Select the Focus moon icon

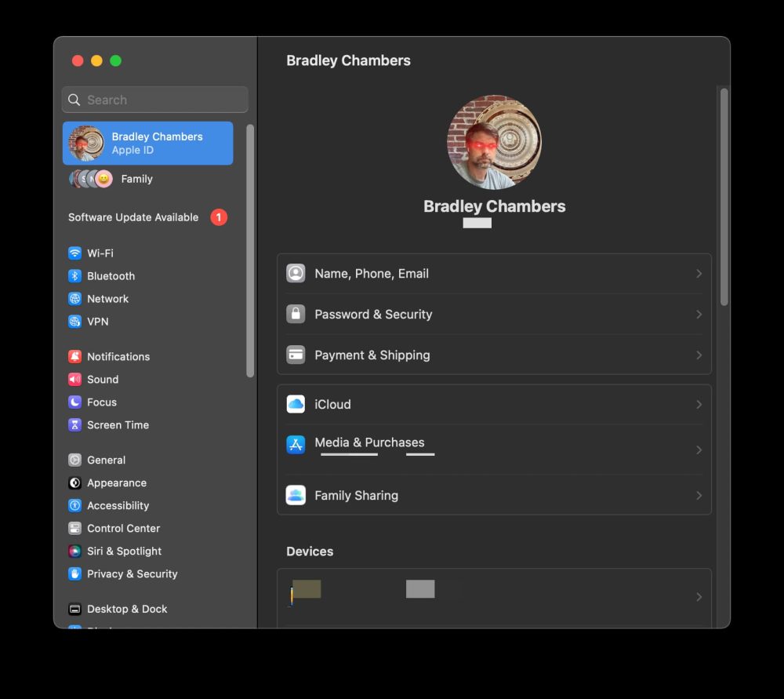coord(74,402)
